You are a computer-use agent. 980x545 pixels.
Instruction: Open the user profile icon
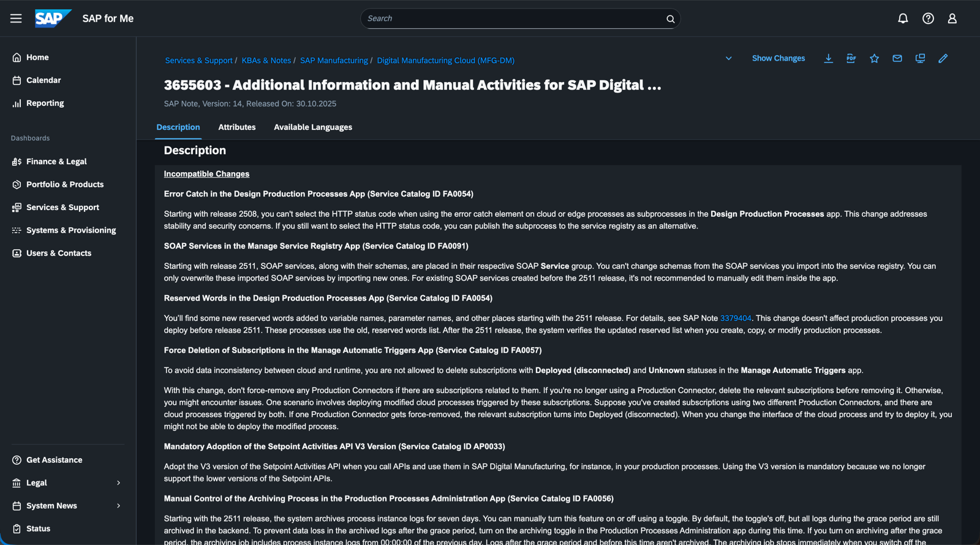952,18
